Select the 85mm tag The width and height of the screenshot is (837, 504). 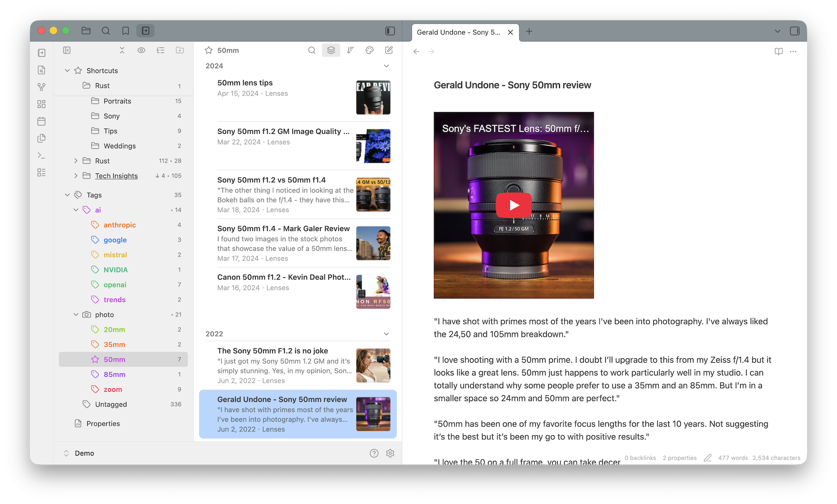pyautogui.click(x=123, y=375)
